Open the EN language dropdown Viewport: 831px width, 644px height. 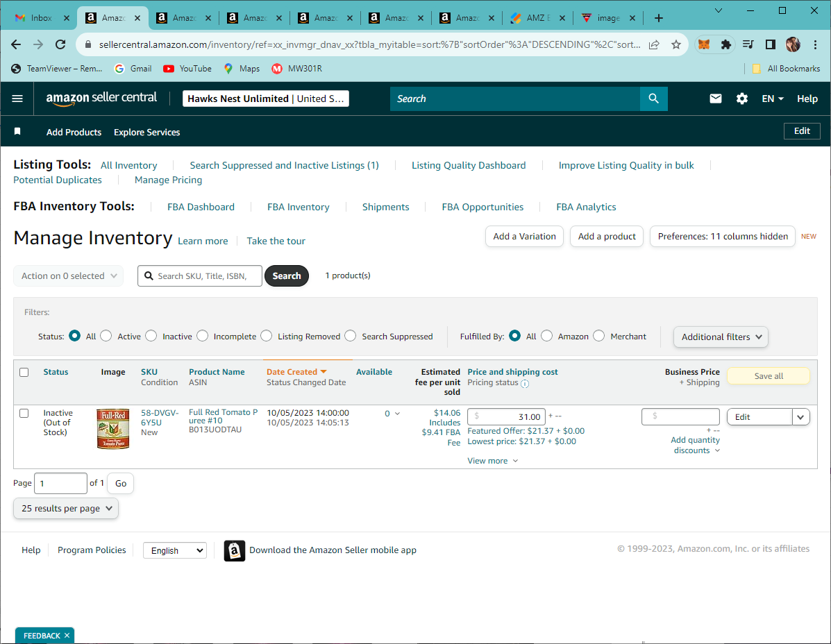[773, 99]
